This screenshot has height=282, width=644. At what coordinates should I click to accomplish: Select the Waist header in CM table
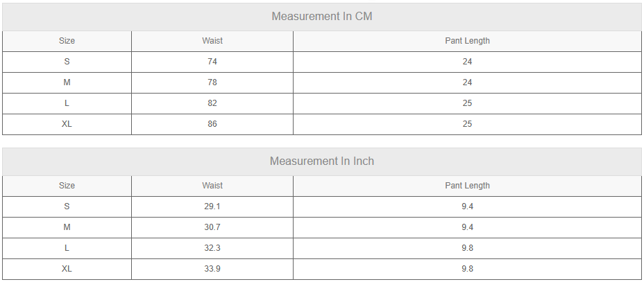[212, 41]
